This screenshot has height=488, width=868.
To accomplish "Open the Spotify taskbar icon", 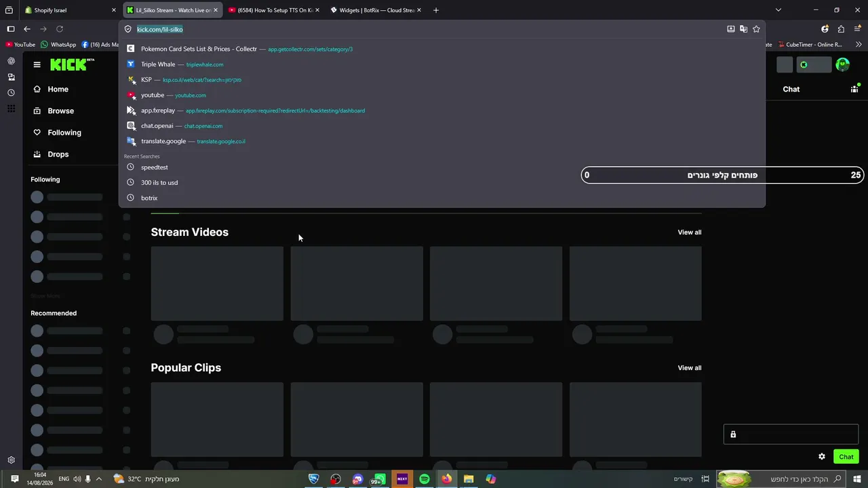I will tap(425, 479).
